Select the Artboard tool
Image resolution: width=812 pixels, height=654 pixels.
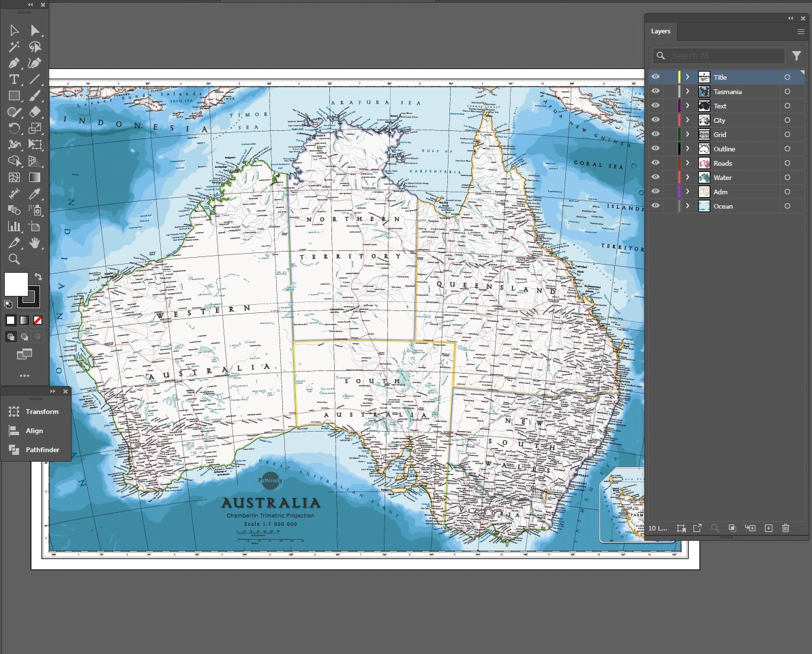click(x=35, y=226)
